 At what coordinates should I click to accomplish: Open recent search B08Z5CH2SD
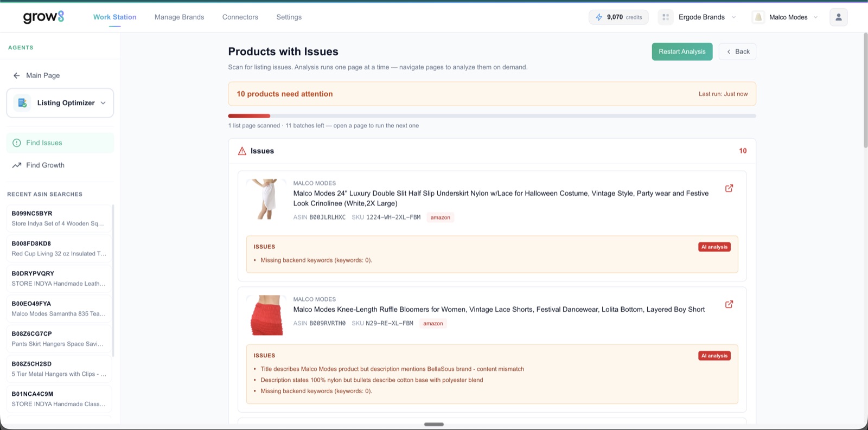click(x=59, y=369)
